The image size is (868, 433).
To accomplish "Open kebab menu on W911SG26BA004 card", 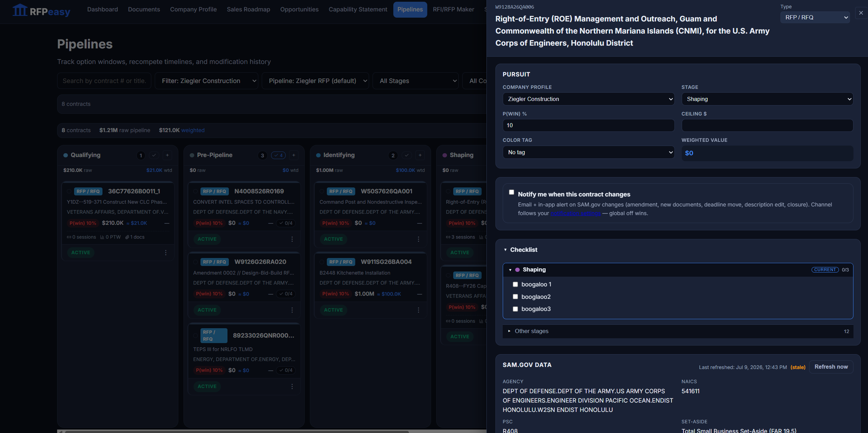I will (419, 310).
